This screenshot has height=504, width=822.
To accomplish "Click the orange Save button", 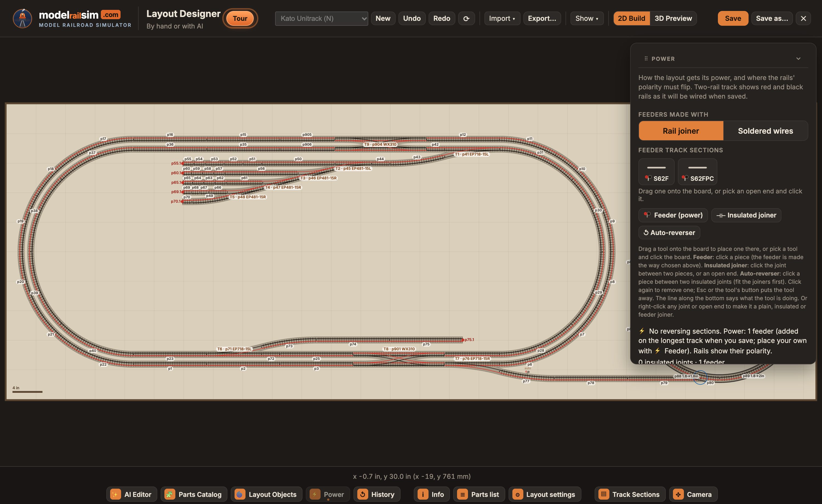I will click(733, 18).
